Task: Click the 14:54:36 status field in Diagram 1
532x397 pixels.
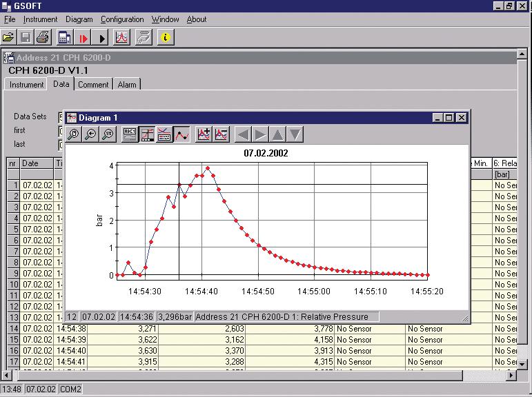Action: click(x=137, y=317)
